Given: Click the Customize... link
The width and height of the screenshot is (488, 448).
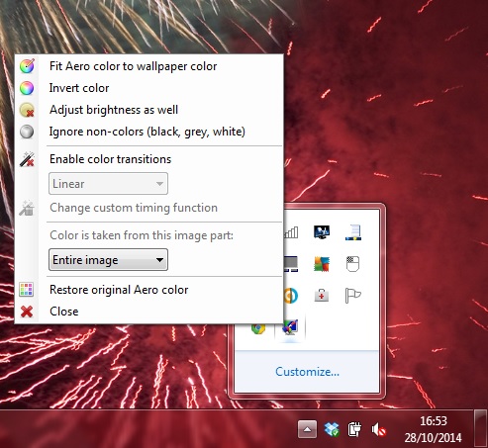Looking at the screenshot, I should pos(307,372).
